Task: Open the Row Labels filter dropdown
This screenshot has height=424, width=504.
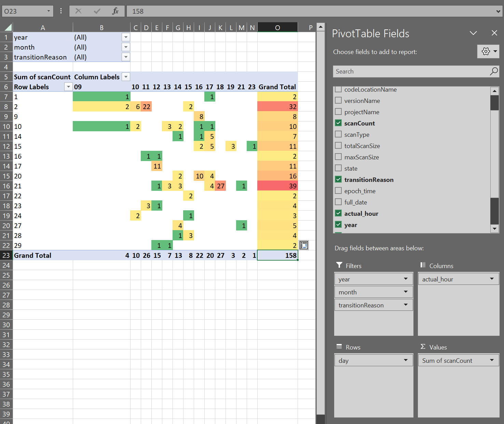Action: click(68, 87)
